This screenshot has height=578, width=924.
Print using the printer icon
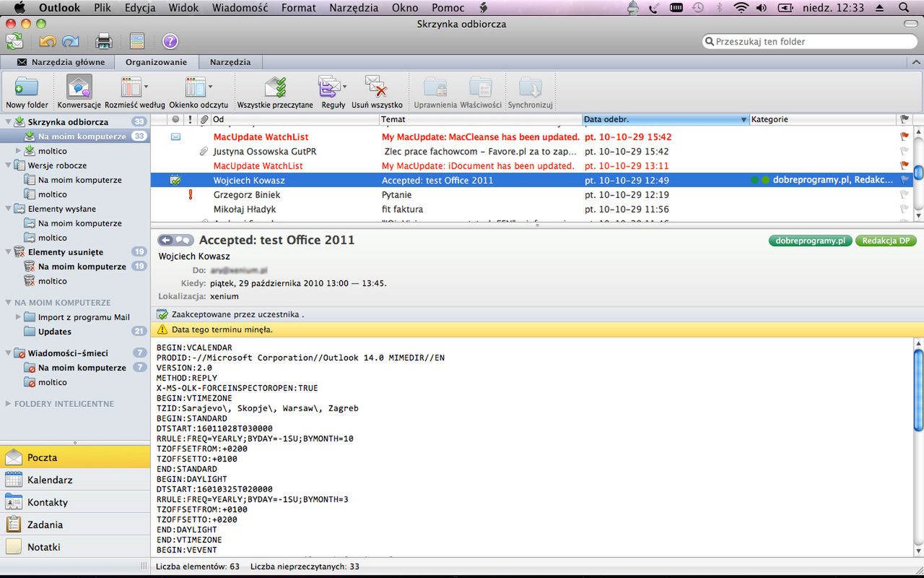(x=104, y=41)
